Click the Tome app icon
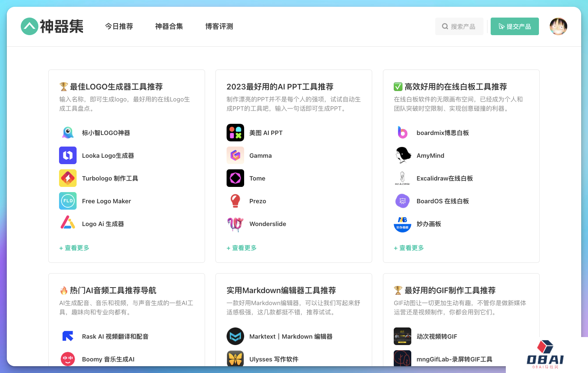 pos(235,178)
